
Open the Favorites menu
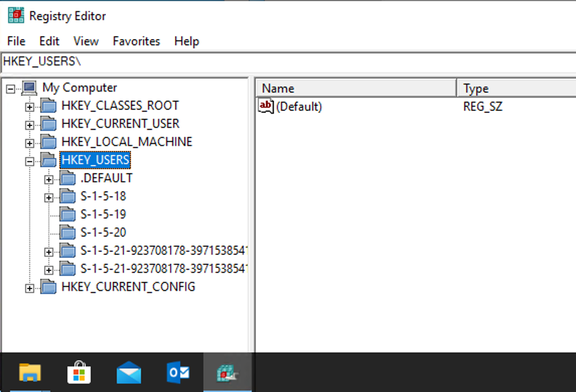pyautogui.click(x=136, y=41)
